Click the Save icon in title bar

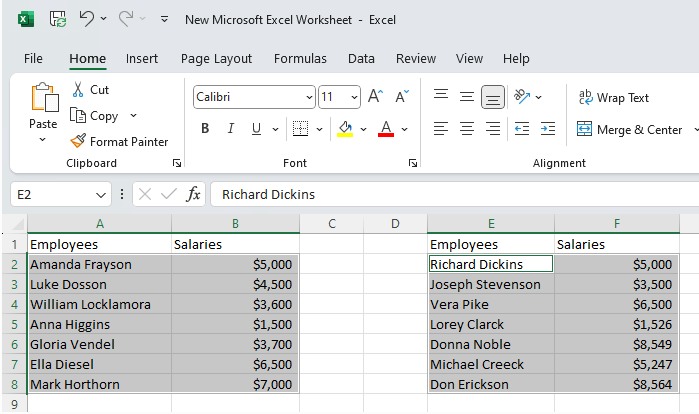(x=58, y=19)
